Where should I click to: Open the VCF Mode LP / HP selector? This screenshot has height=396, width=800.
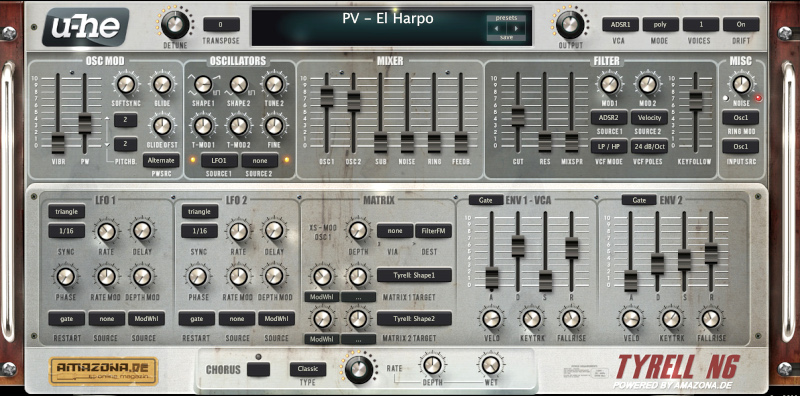609,146
